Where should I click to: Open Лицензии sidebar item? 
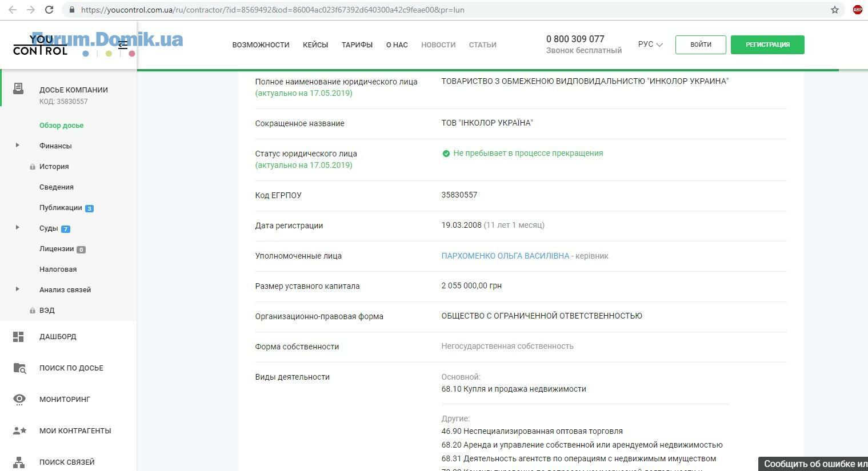click(57, 249)
